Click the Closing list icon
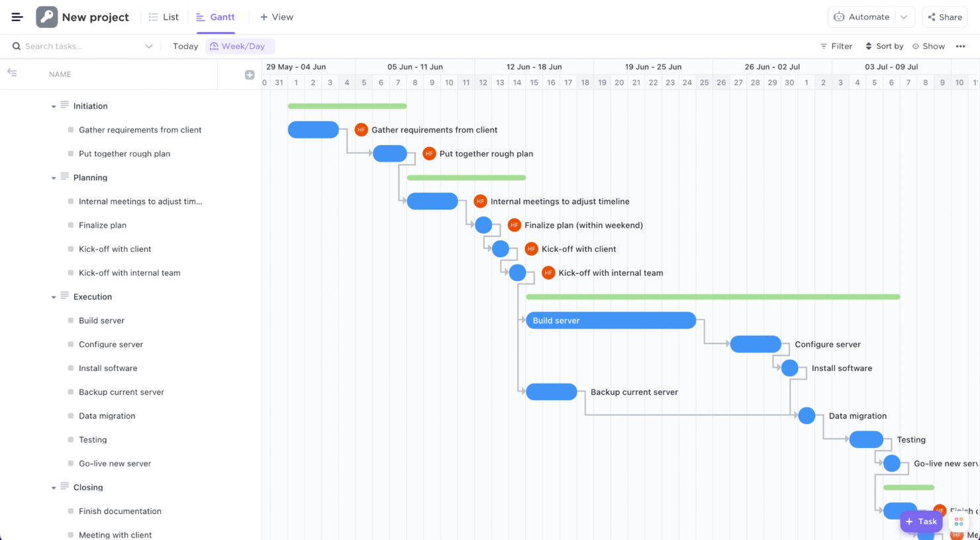980x540 pixels. tap(64, 486)
